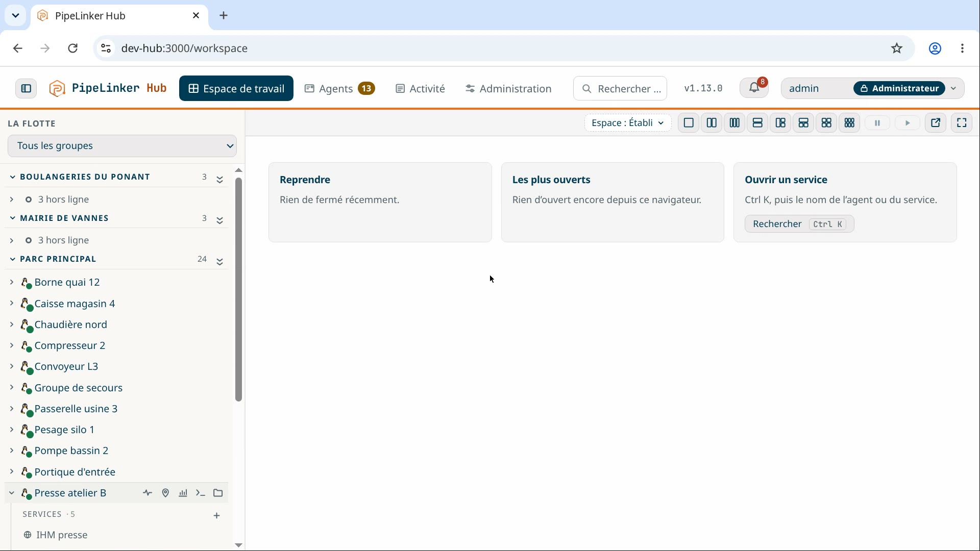
Task: Open terminal icon for Presse atelier B
Action: [201, 493]
